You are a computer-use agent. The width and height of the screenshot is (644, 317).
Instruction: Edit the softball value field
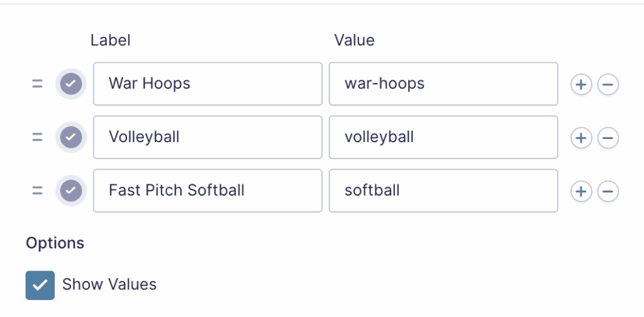click(443, 191)
